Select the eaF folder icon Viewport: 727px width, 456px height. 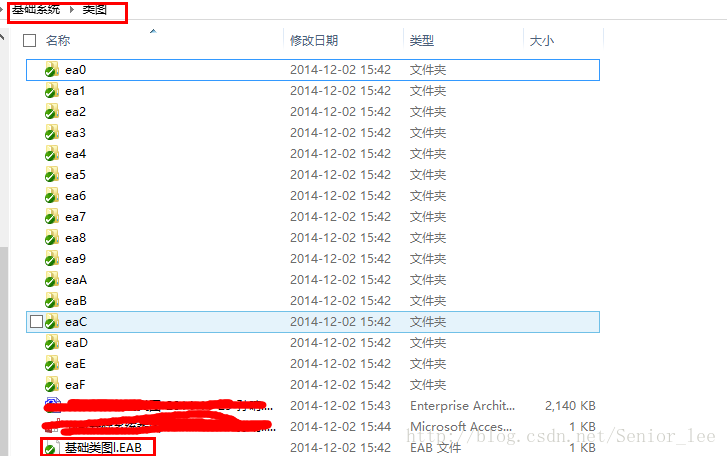click(x=51, y=385)
